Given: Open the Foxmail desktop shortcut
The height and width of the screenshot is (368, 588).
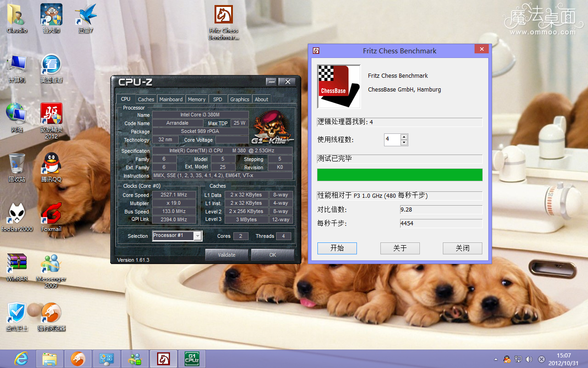Looking at the screenshot, I should [x=51, y=217].
